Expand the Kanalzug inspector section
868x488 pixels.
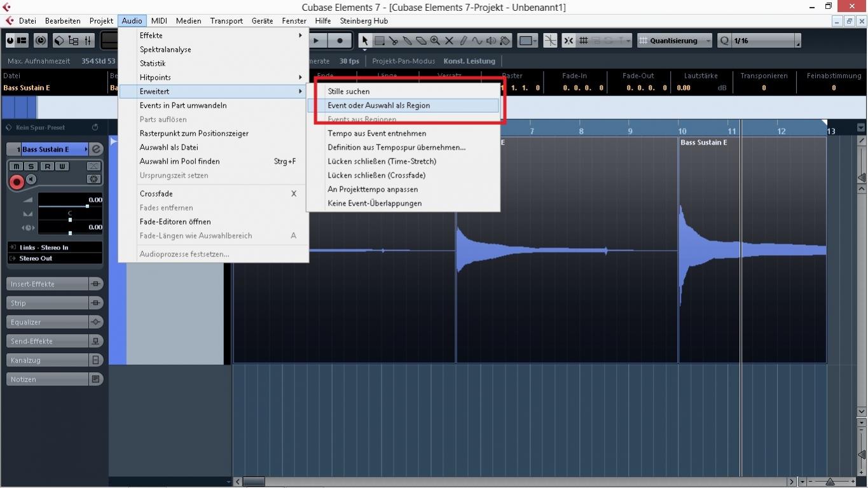point(47,360)
